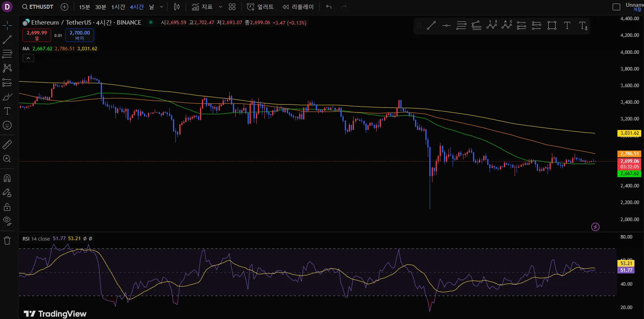Click the yellow 3,031.62 MA price label
This screenshot has height=319, width=644.
(630, 133)
